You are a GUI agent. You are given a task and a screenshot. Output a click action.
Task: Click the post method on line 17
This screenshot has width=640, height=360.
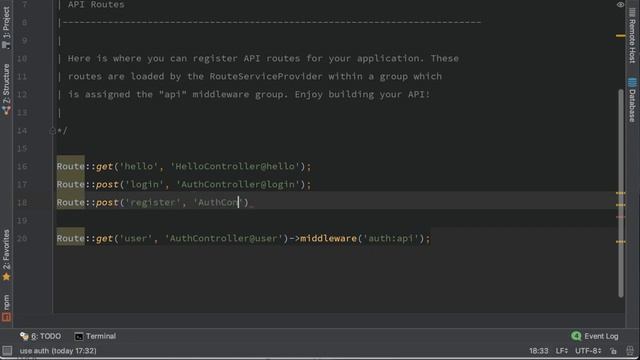coord(107,184)
